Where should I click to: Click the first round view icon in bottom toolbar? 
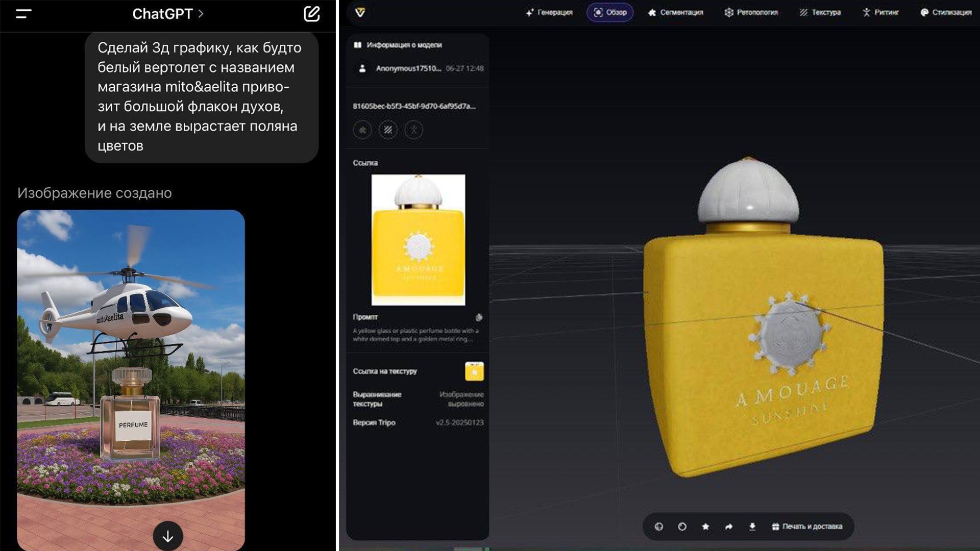pyautogui.click(x=659, y=527)
